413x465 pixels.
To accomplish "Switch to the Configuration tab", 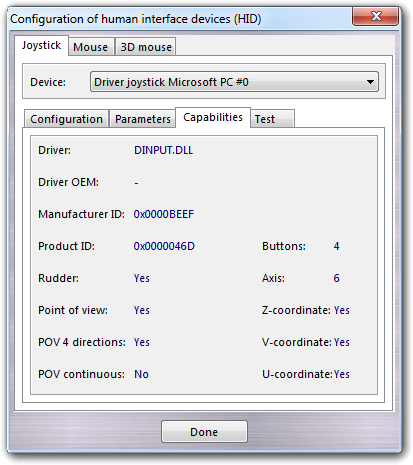I will tap(66, 119).
